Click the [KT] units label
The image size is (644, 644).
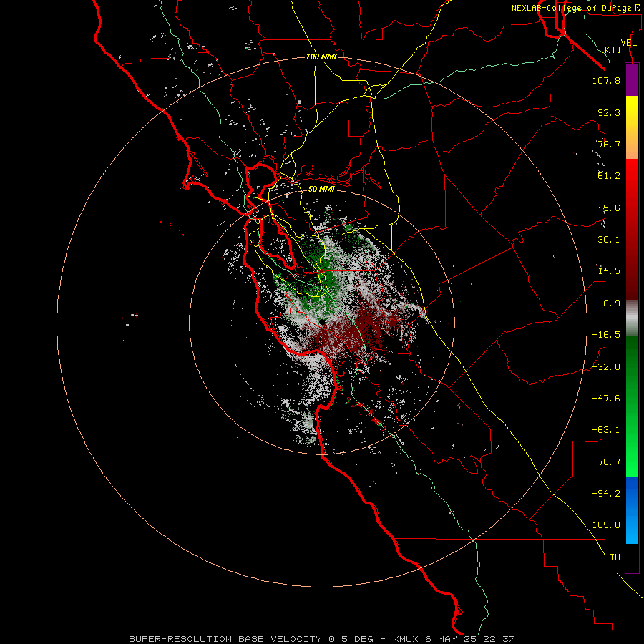(x=611, y=49)
